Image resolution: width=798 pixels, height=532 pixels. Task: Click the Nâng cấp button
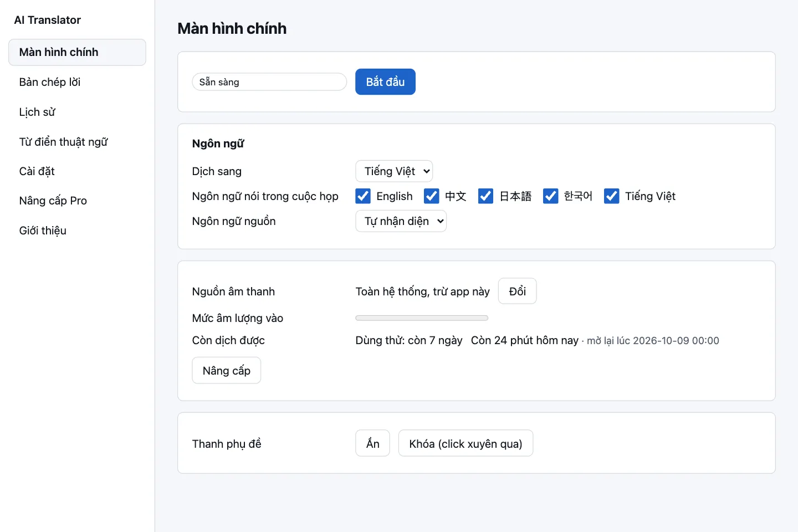226,370
